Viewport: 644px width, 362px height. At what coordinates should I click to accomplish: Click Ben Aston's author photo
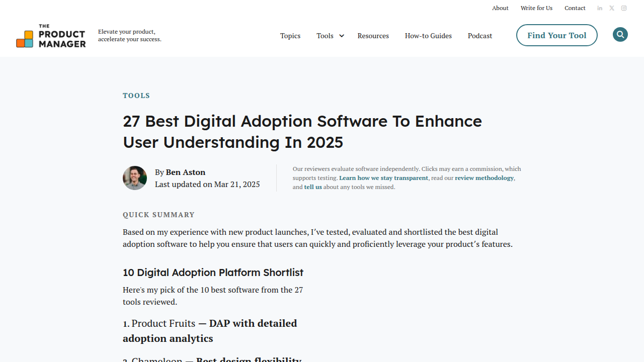click(135, 178)
